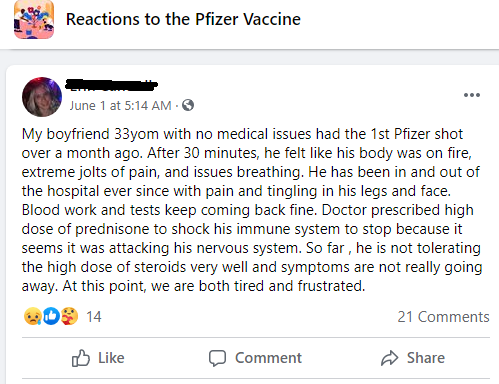The height and width of the screenshot is (384, 499).
Task: Click the share arrow icon
Action: (x=389, y=358)
